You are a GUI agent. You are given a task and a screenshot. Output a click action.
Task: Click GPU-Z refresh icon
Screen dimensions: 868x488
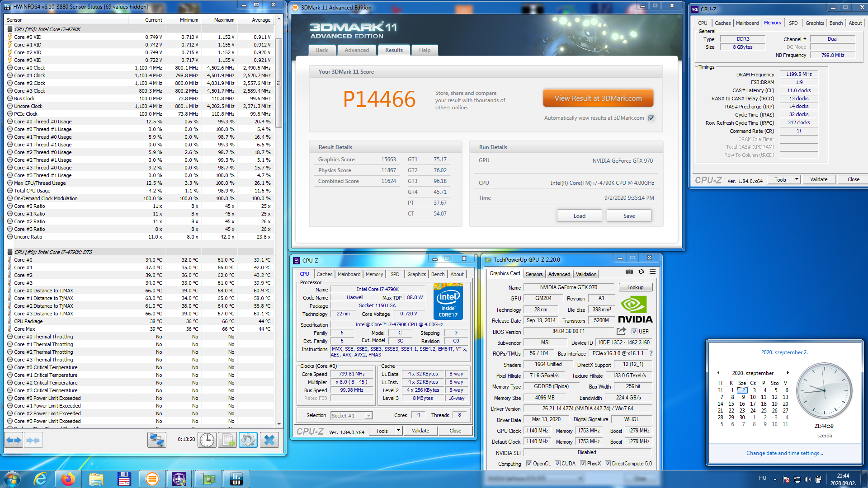point(641,272)
